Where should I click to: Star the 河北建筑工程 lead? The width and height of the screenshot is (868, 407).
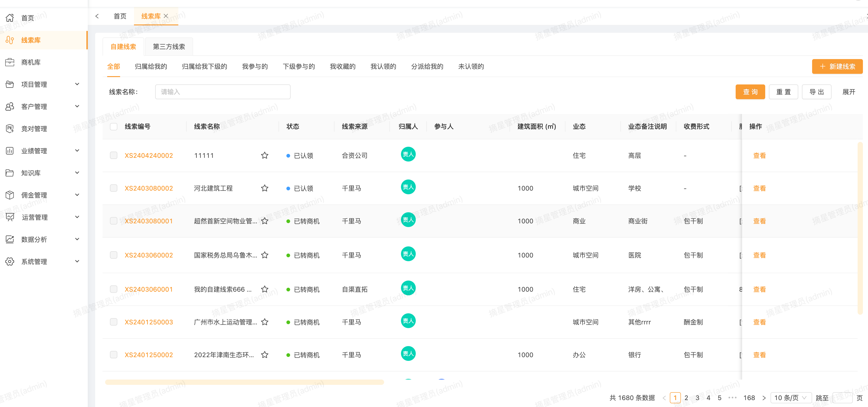(264, 188)
